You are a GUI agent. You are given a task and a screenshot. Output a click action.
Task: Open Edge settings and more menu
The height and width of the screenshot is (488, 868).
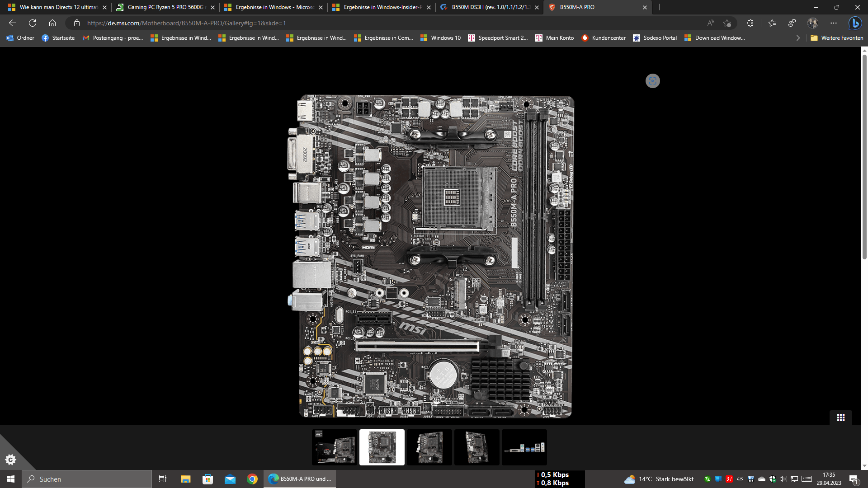click(x=834, y=23)
